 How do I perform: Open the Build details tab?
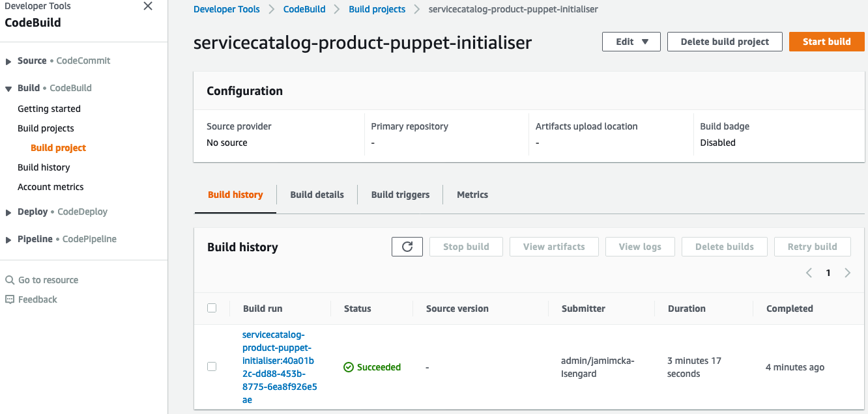point(317,195)
